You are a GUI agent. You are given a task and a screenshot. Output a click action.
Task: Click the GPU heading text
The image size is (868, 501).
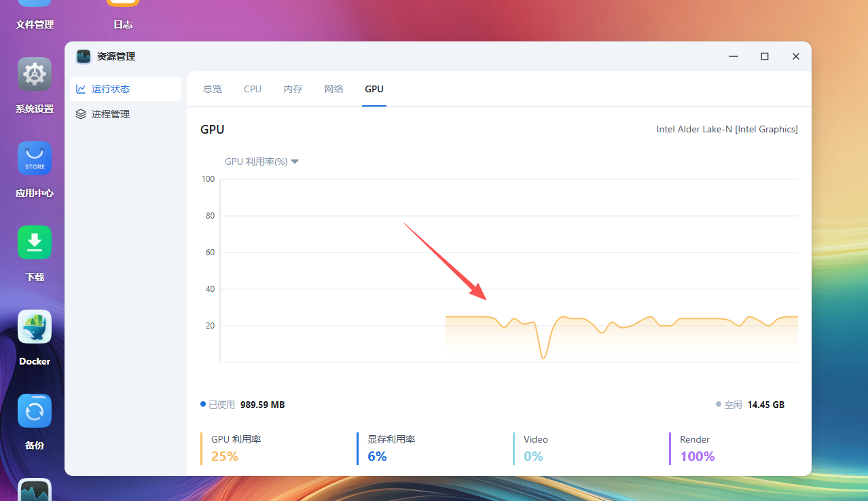click(x=212, y=129)
